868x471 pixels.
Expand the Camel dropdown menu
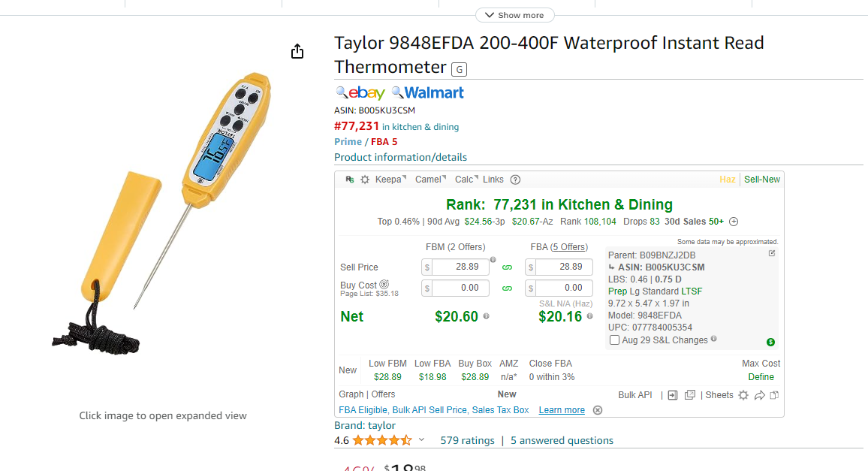click(431, 180)
